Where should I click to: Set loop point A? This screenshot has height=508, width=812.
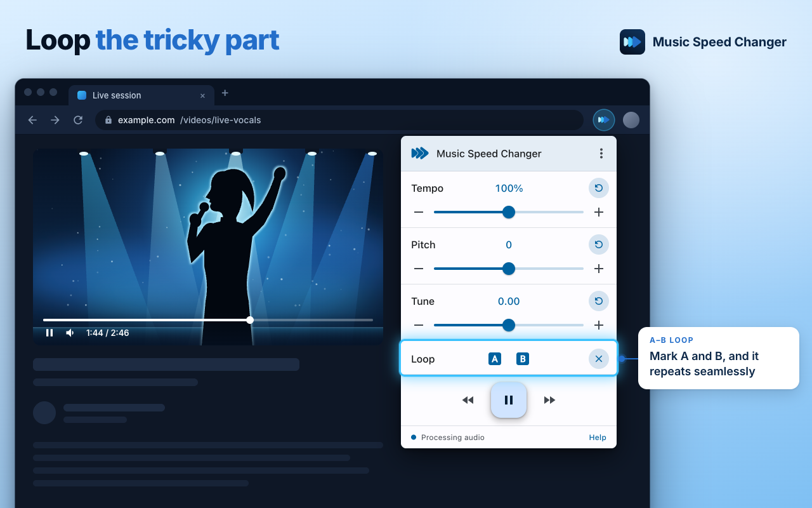point(495,359)
